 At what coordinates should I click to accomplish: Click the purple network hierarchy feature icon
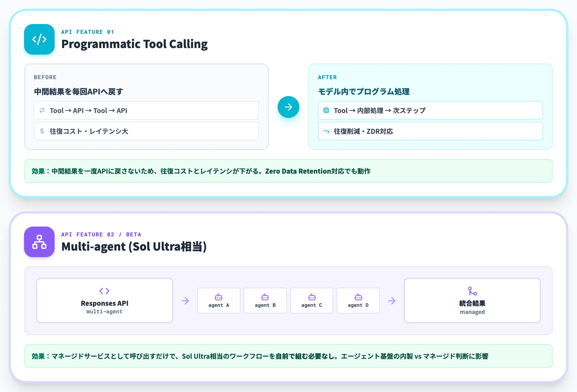(39, 242)
